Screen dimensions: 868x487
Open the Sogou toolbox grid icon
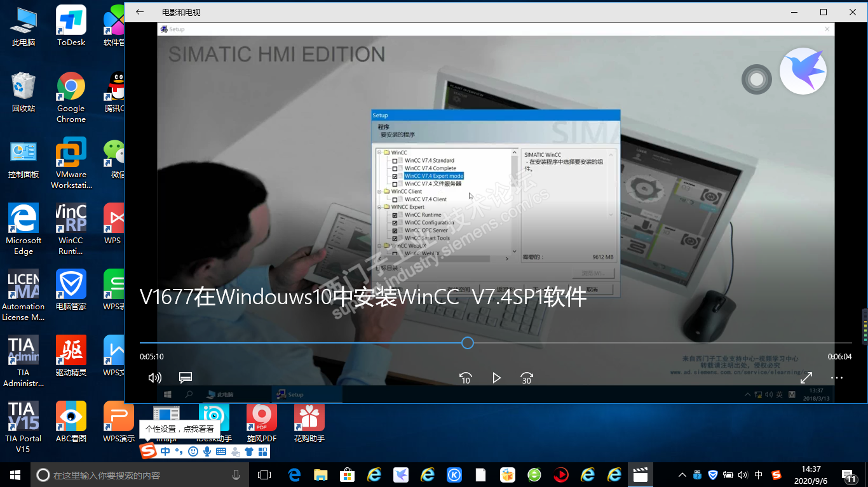262,451
